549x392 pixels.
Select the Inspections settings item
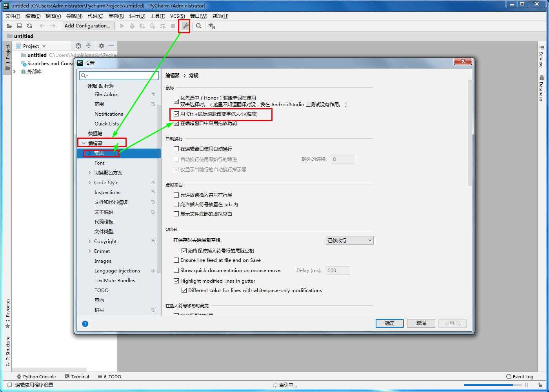click(x=107, y=192)
